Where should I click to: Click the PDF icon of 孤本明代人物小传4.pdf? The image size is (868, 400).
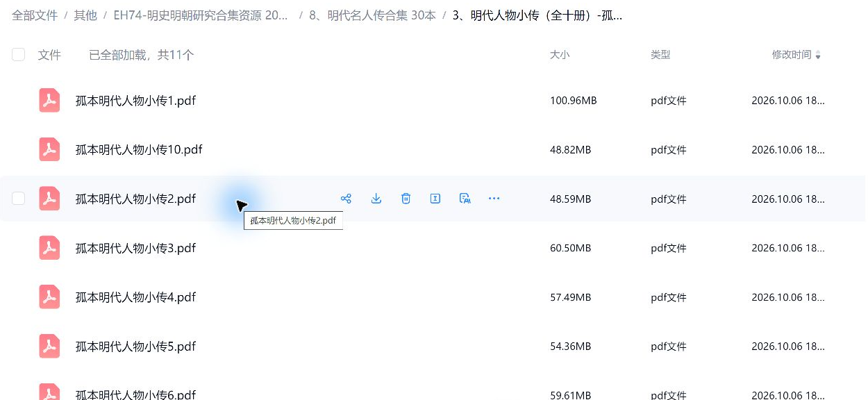tap(49, 297)
